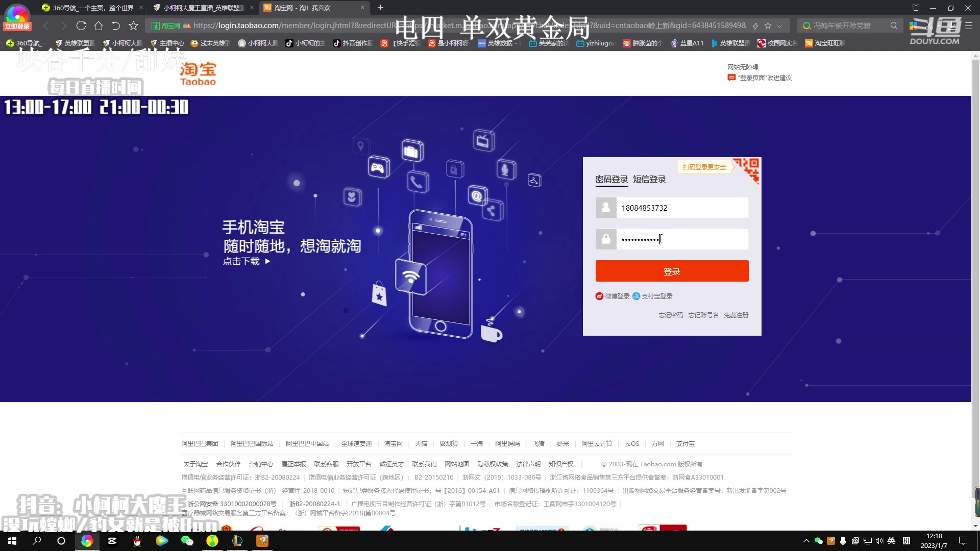Screen dimensions: 980x551
Task: Open 关于淘宝 footer link
Action: coord(195,464)
